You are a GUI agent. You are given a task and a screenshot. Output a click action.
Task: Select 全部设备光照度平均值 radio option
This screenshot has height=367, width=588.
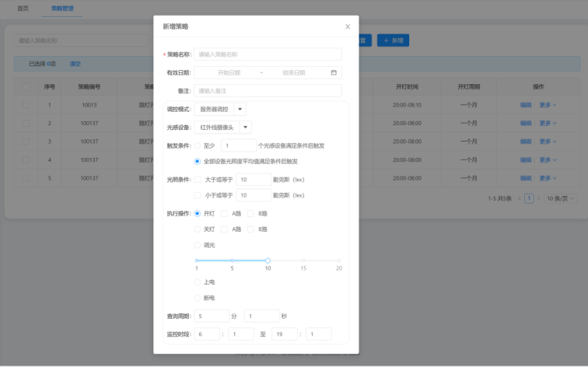coord(198,162)
